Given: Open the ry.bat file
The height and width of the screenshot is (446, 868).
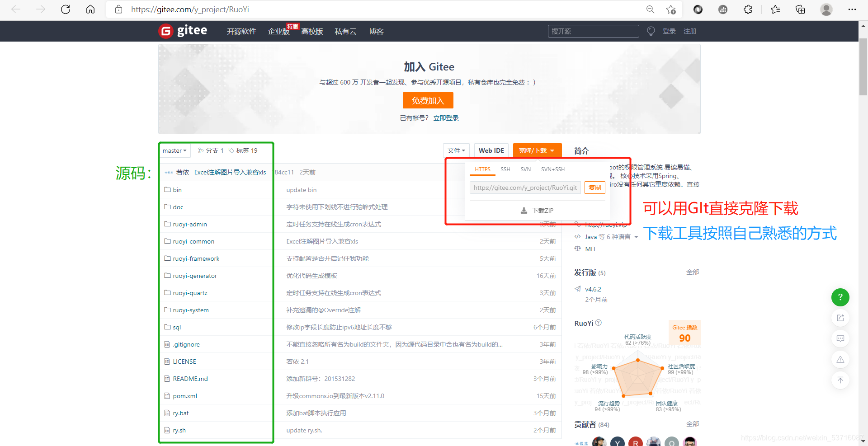Looking at the screenshot, I should click(181, 413).
